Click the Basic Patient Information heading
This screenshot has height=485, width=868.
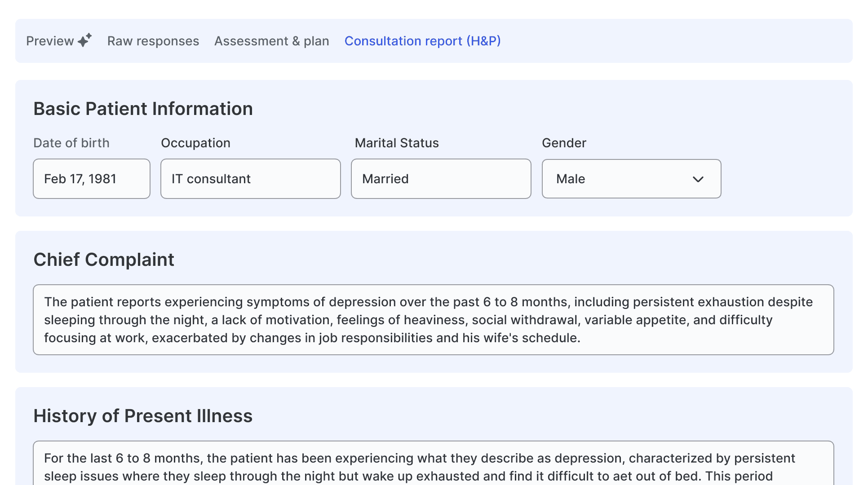(x=143, y=109)
